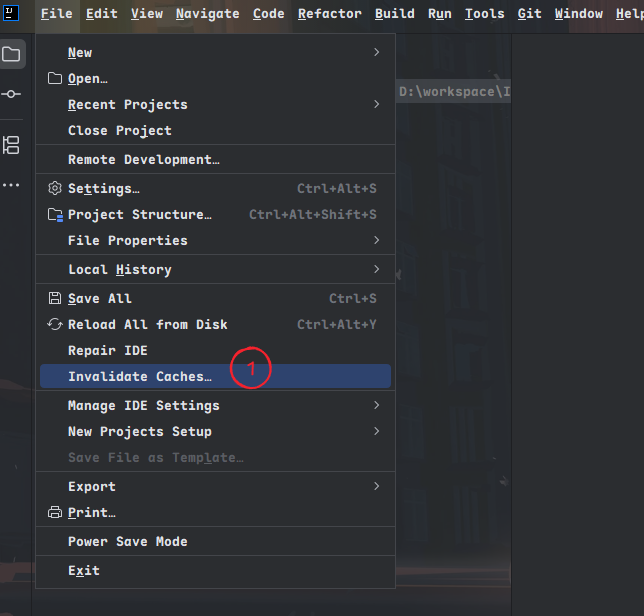Click Repair IDE
This screenshot has width=644, height=616.
[x=107, y=350]
